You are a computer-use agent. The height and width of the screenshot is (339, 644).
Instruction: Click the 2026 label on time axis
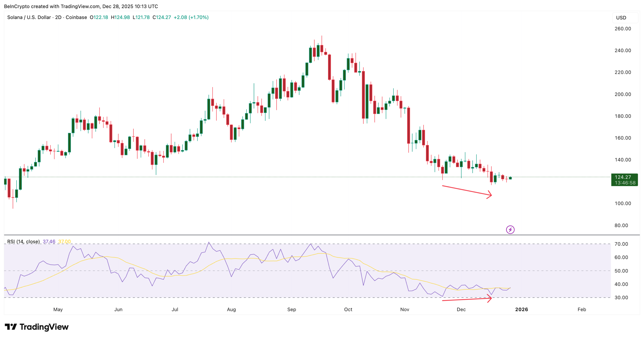(521, 309)
